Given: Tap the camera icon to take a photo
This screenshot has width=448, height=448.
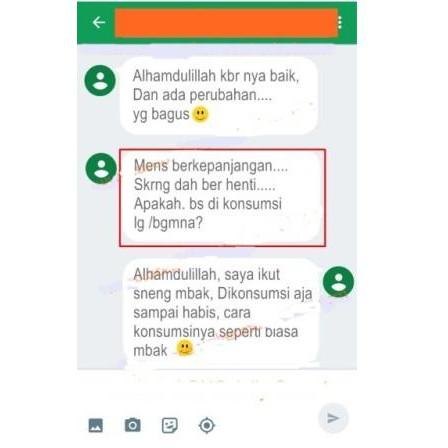Looking at the screenshot, I should pyautogui.click(x=133, y=425).
